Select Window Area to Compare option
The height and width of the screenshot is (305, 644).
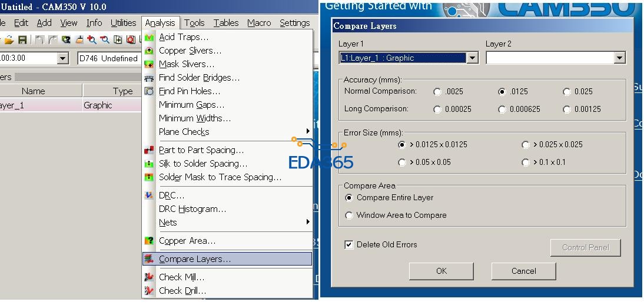pyautogui.click(x=349, y=216)
